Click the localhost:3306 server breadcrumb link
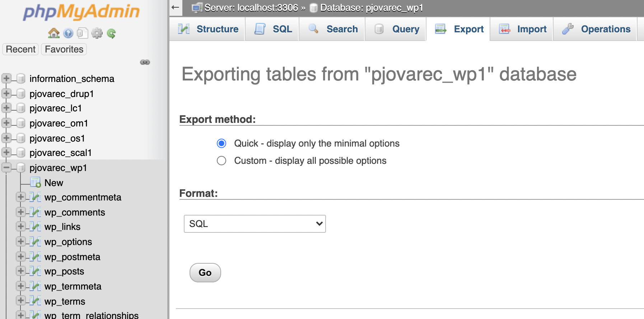644x319 pixels. coord(251,8)
